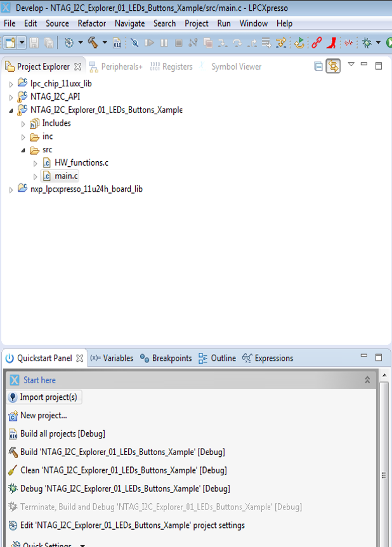
Task: Click the Terminate stop icon
Action: pos(179,43)
